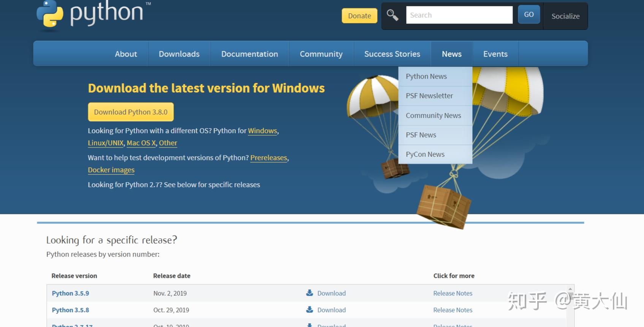The height and width of the screenshot is (327, 644).
Task: Open the Docker images link
Action: pyautogui.click(x=111, y=170)
